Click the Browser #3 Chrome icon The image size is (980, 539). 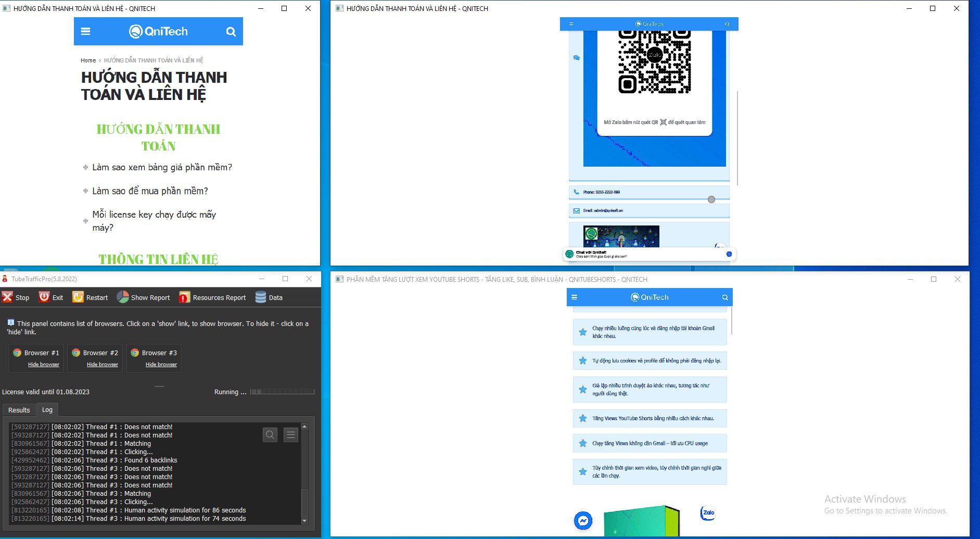pos(135,353)
